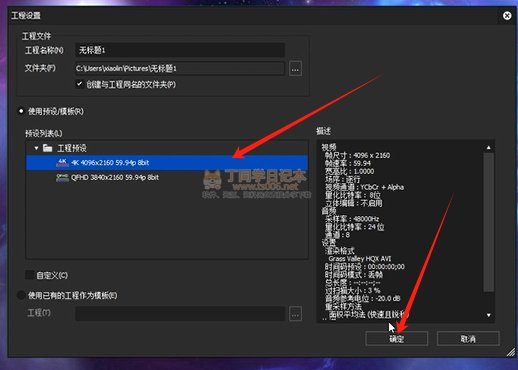Click the 帧尺寸 : 4096 x 2160 line
This screenshot has width=518, height=370.
click(357, 155)
